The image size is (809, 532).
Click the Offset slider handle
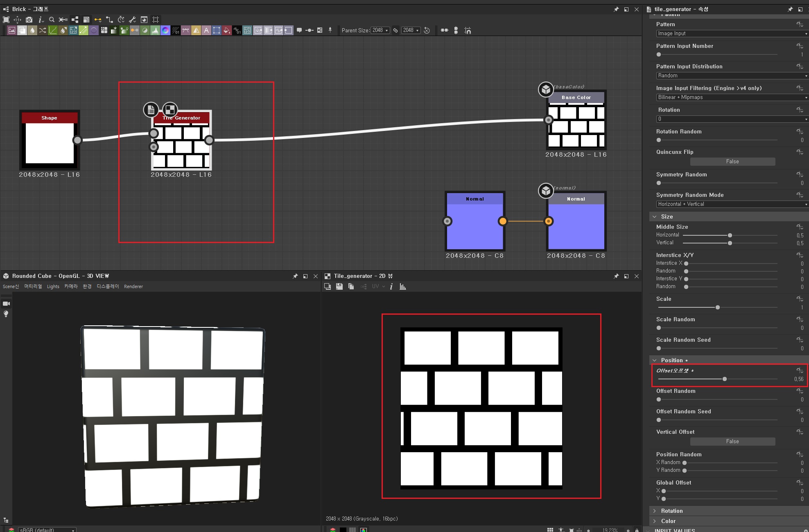pos(725,379)
